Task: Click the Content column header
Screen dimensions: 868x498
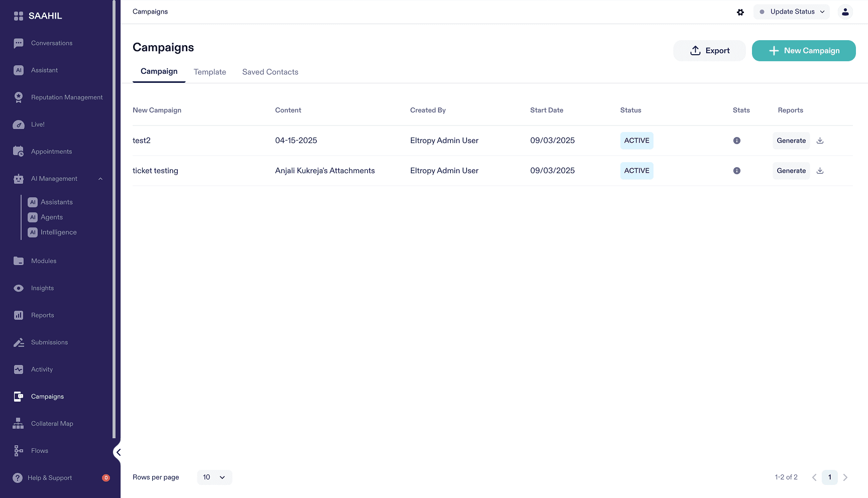Action: [288, 110]
